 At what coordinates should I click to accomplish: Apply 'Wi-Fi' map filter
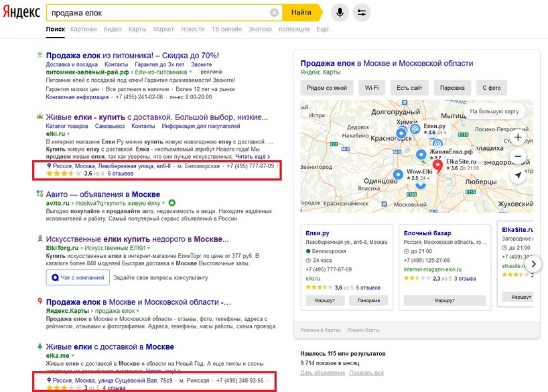372,88
